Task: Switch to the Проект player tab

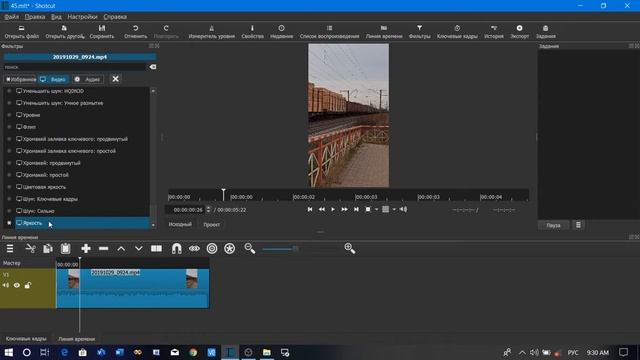Action: (211, 224)
